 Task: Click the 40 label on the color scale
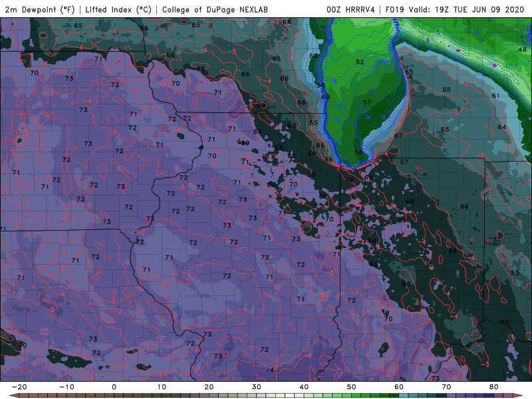(304, 387)
